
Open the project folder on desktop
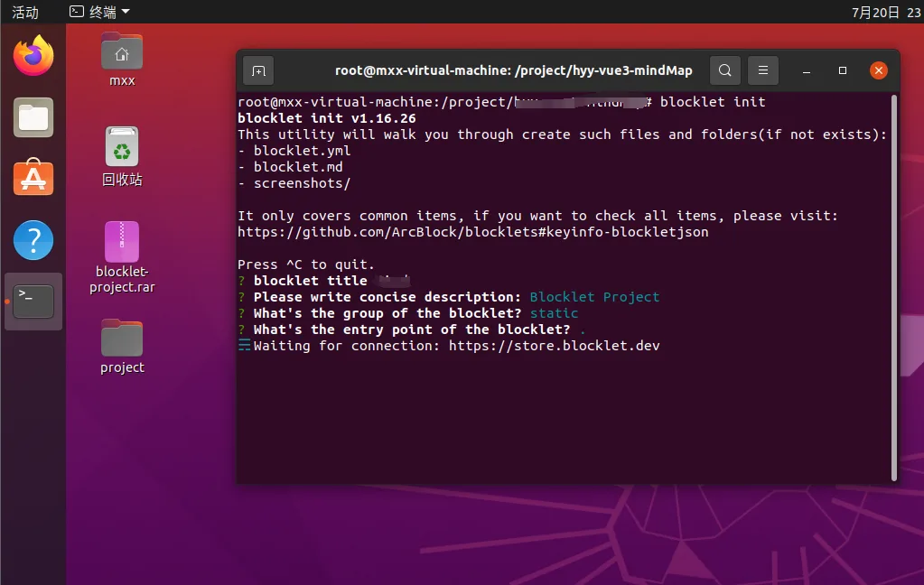pos(122,347)
